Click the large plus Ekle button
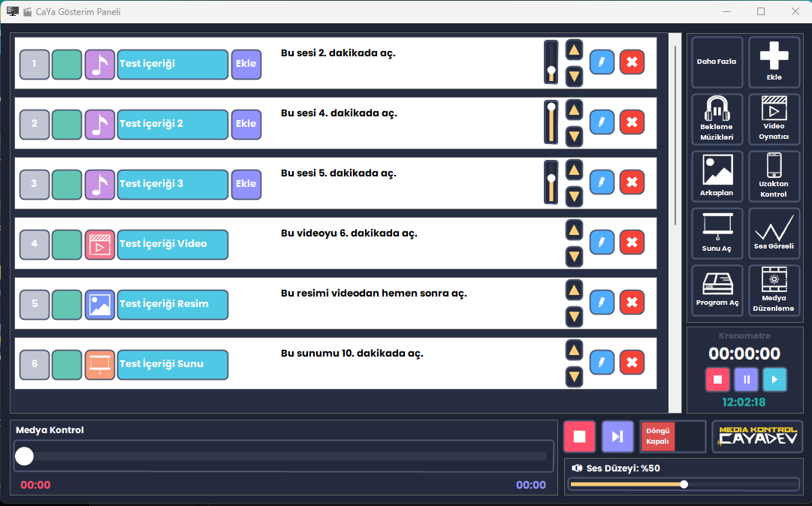The image size is (812, 506). click(x=774, y=62)
